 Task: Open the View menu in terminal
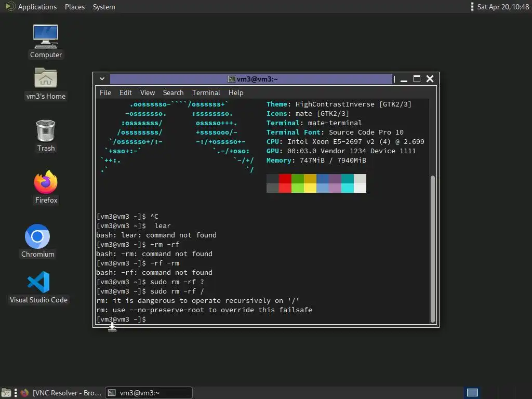[x=147, y=92]
